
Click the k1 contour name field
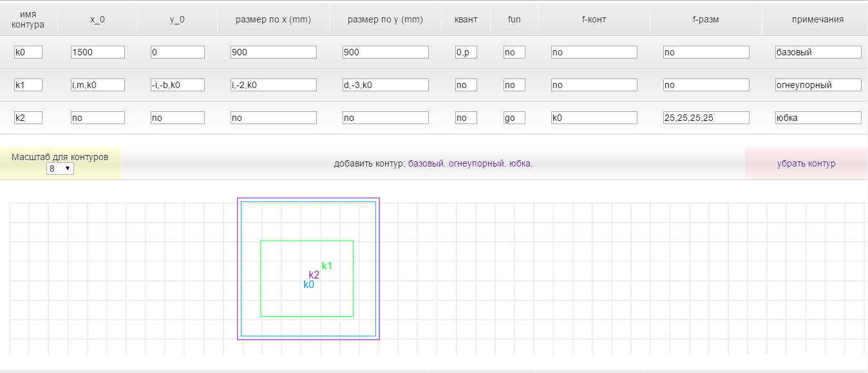(28, 85)
